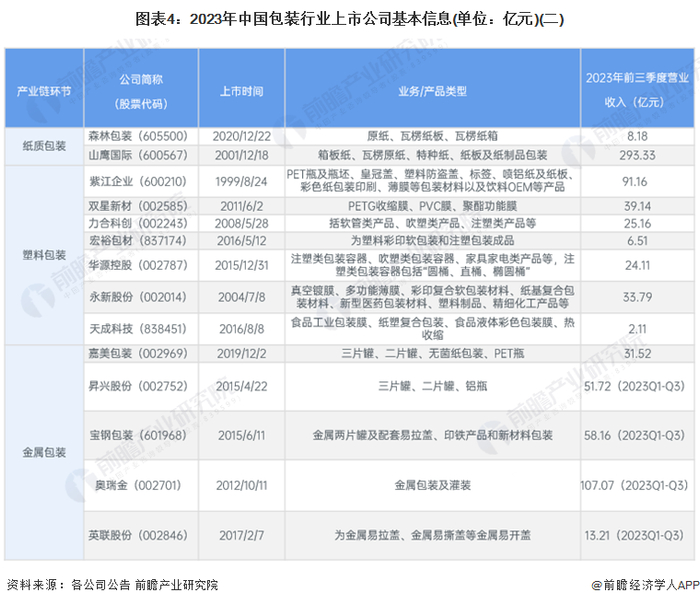Select listing date 2016/5/12

242,241
